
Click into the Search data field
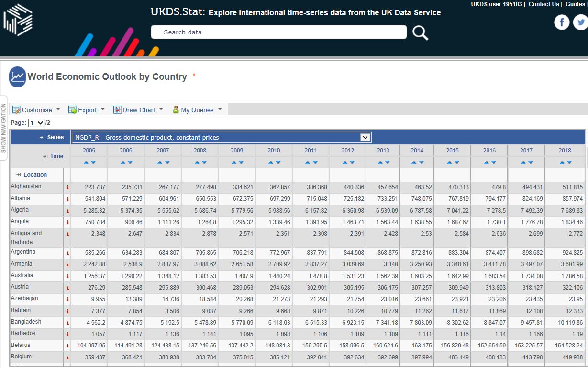[278, 32]
